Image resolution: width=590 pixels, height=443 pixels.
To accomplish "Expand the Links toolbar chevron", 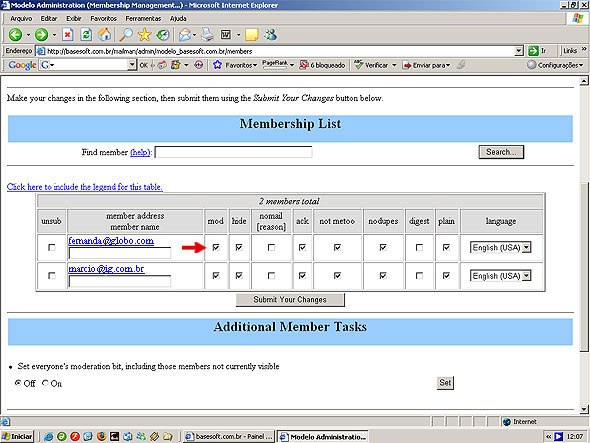I will (584, 49).
